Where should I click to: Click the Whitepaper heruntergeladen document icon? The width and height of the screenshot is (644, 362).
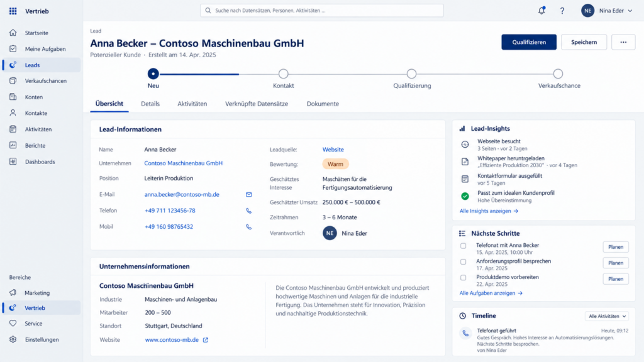click(465, 162)
